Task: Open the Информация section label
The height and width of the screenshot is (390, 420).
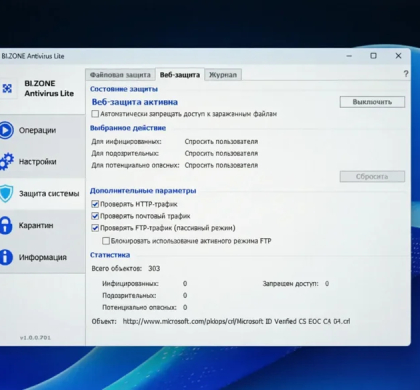Action: point(43,257)
